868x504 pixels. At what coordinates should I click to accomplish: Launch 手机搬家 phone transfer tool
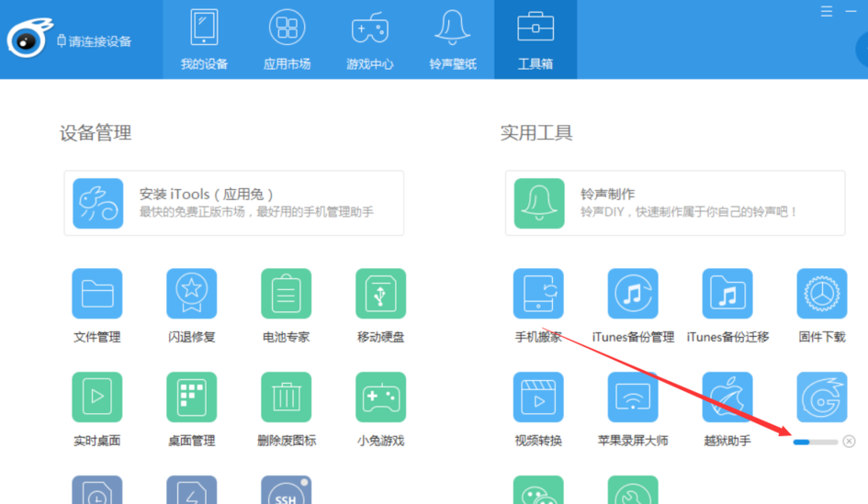coord(538,294)
